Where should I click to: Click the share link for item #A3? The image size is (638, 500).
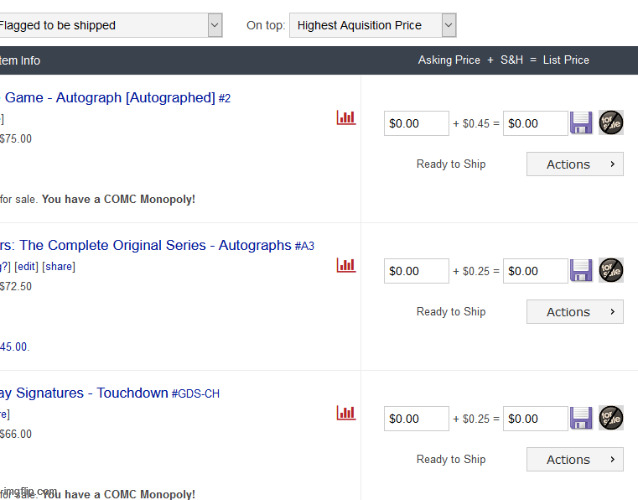(x=59, y=266)
